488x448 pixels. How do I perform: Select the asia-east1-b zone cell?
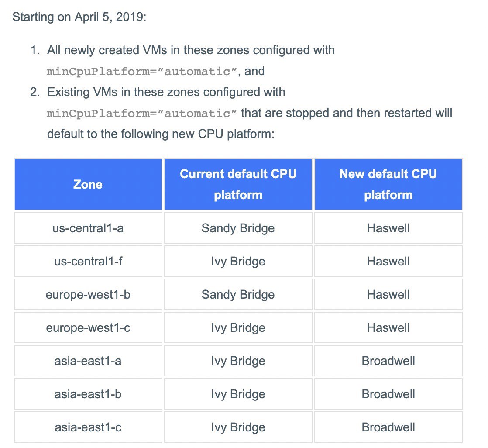pos(88,394)
